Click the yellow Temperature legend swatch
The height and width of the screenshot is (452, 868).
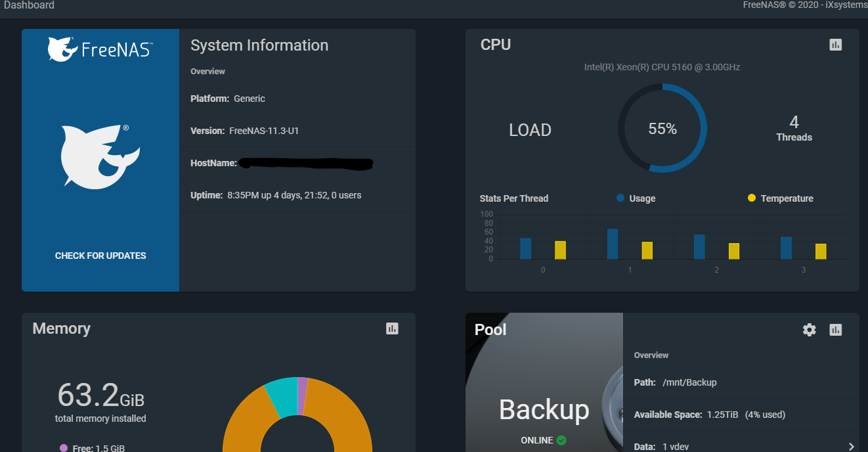[x=752, y=198]
